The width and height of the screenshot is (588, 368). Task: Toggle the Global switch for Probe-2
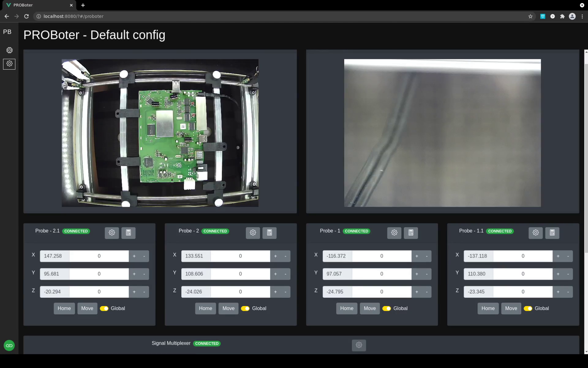(245, 308)
